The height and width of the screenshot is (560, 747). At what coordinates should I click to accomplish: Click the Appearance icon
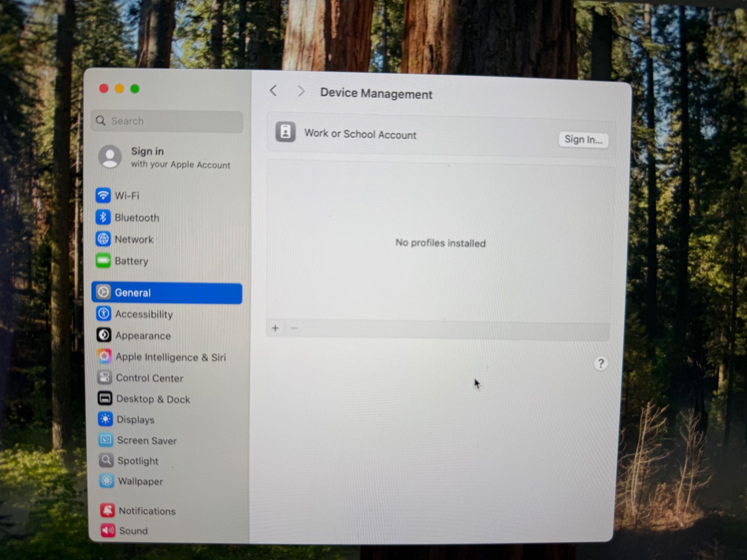click(x=104, y=335)
